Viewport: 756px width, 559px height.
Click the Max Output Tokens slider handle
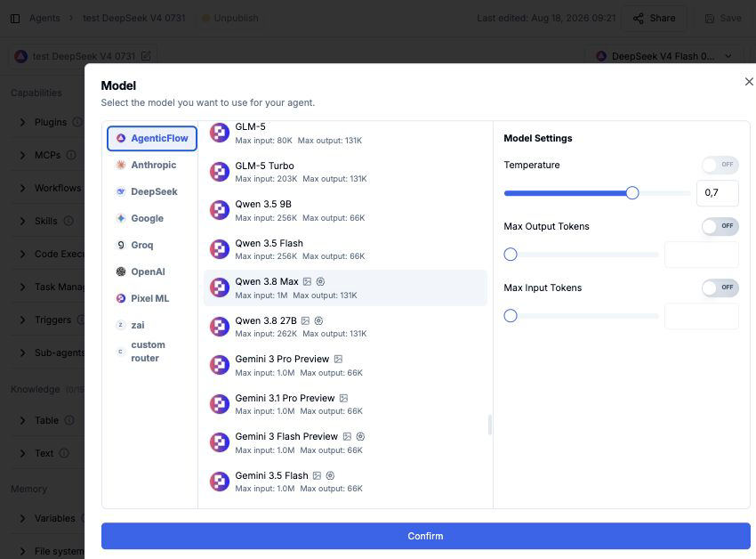[x=511, y=255]
